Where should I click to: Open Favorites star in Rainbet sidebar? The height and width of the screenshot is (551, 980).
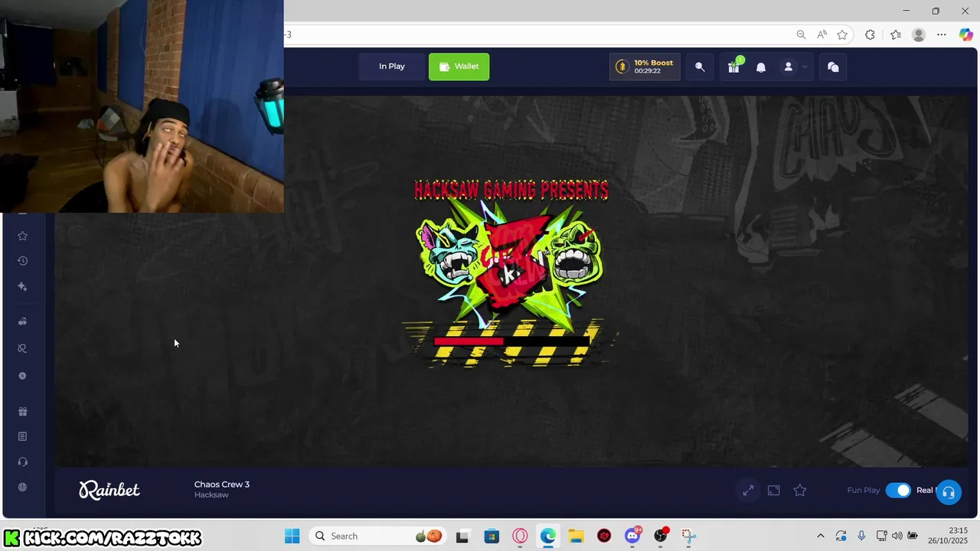(x=22, y=236)
